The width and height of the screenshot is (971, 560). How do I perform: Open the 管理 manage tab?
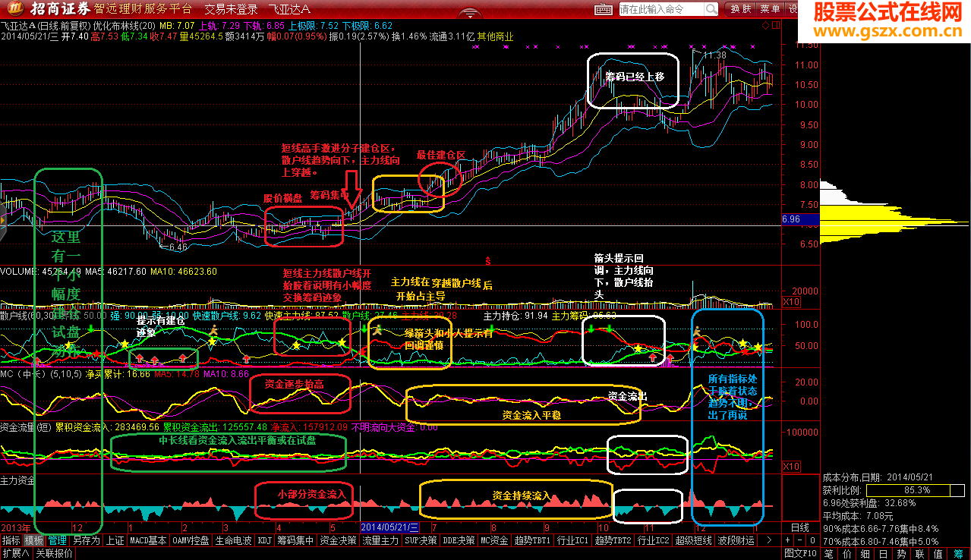click(57, 540)
